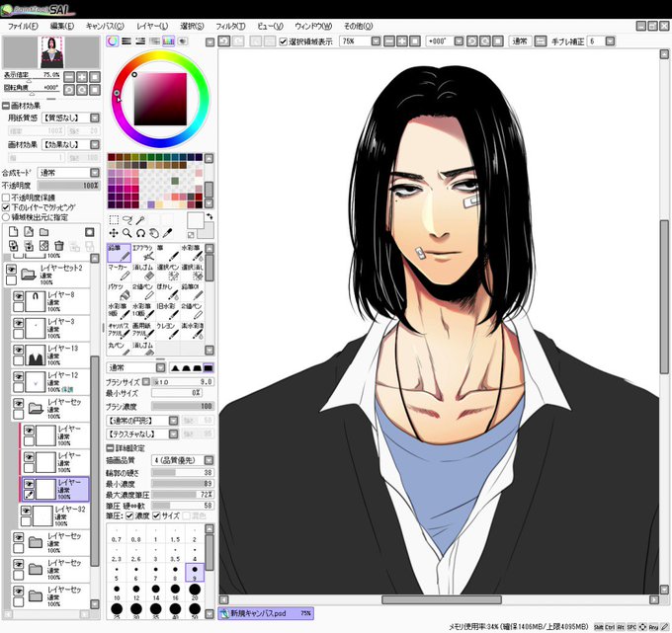This screenshot has width=672, height=633.
Task: Select the エアブラシ airbrush tool
Action: 143,253
